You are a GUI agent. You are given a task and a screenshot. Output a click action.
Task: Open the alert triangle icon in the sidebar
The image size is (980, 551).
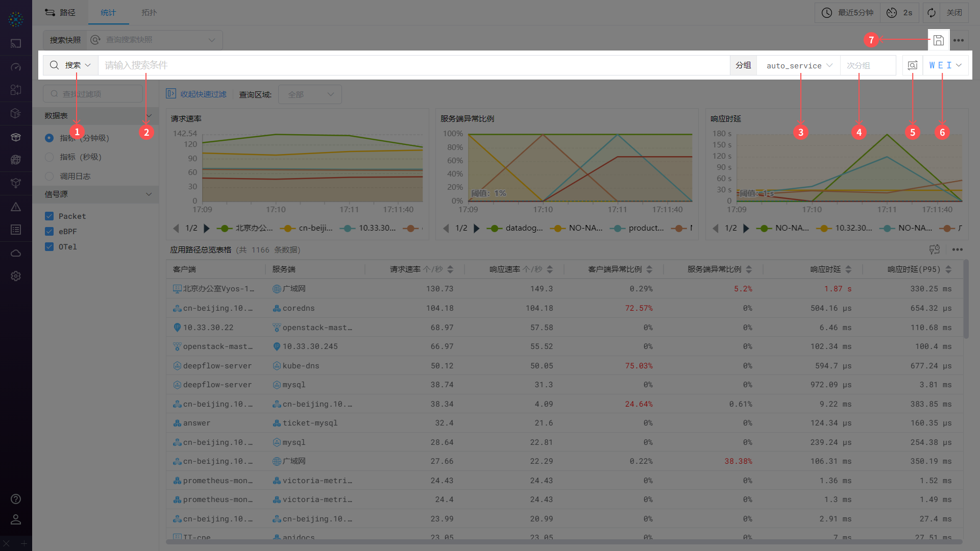click(x=16, y=207)
